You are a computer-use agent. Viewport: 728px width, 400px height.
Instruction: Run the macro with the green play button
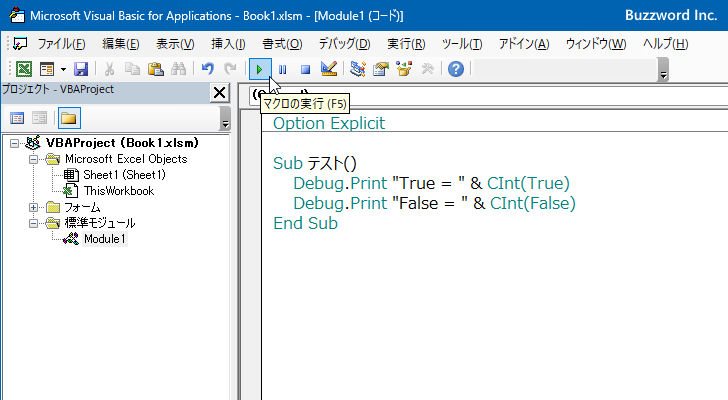pyautogui.click(x=260, y=70)
